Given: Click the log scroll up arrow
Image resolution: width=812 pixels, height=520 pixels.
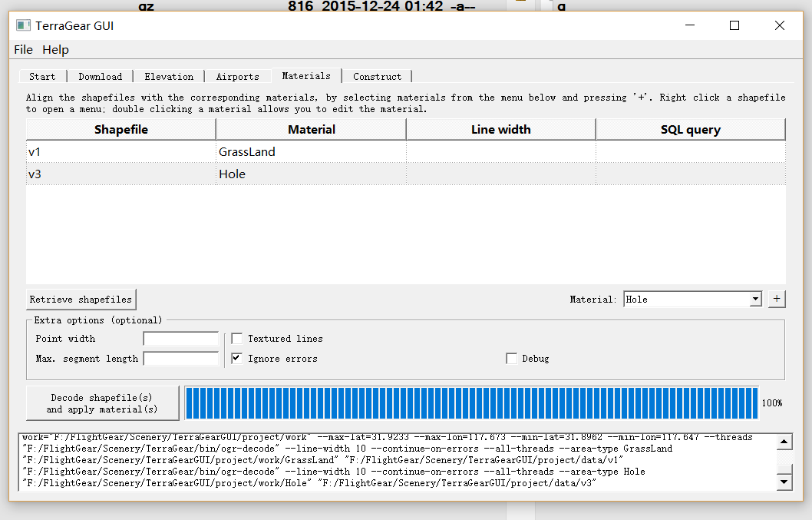Looking at the screenshot, I should (x=784, y=442).
